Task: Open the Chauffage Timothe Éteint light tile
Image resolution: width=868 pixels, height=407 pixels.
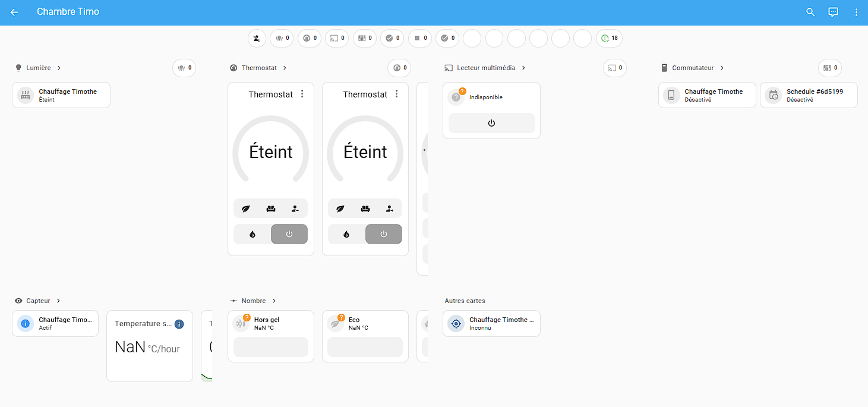Action: point(61,95)
